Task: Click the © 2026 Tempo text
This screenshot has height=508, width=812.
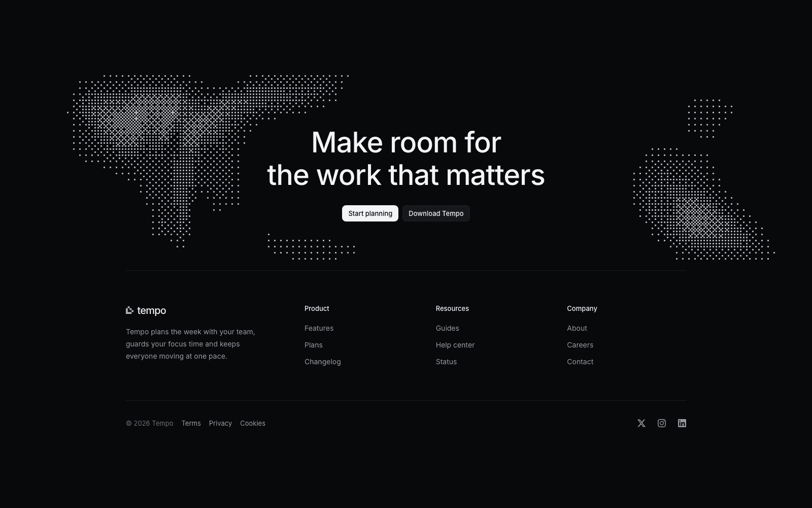Action: pos(150,423)
